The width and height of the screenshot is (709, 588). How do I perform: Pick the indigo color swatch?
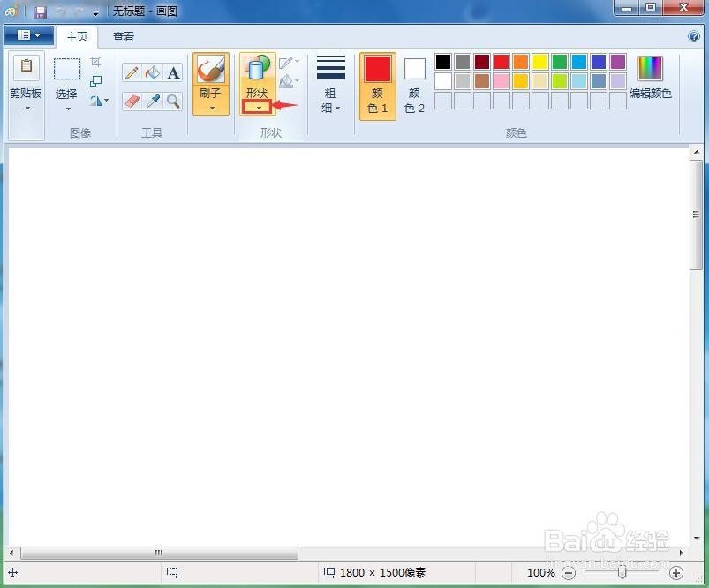599,62
